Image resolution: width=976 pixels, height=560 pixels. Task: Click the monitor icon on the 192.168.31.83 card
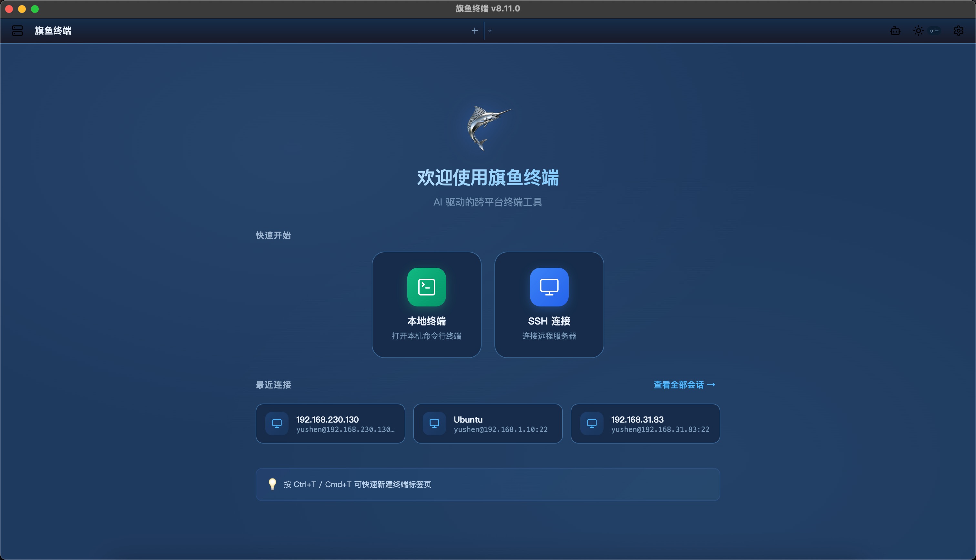point(592,423)
